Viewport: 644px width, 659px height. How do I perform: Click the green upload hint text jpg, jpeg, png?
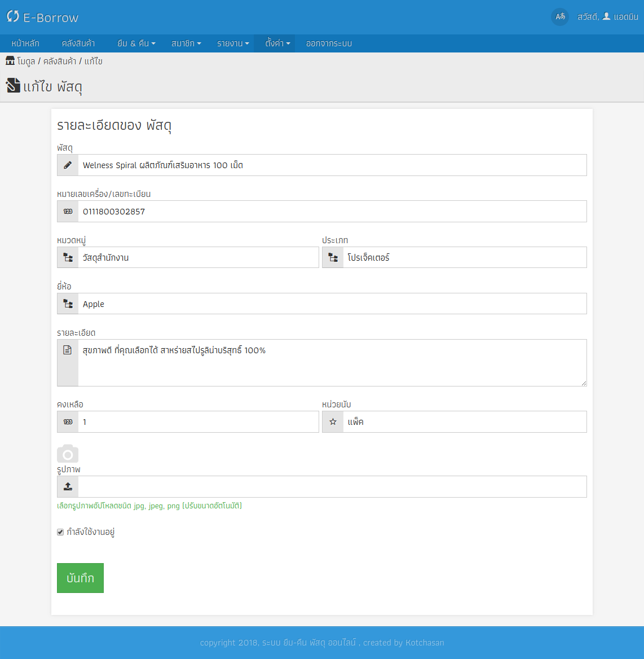click(149, 506)
